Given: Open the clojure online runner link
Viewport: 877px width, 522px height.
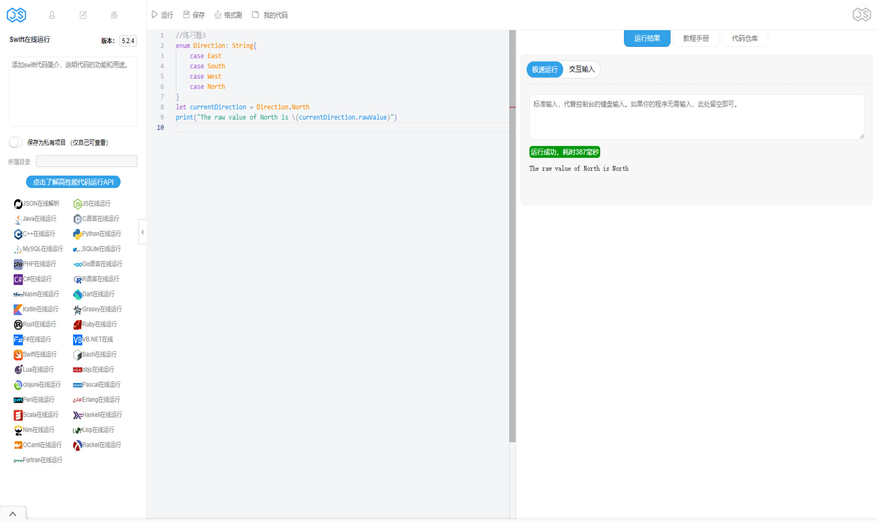Looking at the screenshot, I should (37, 385).
